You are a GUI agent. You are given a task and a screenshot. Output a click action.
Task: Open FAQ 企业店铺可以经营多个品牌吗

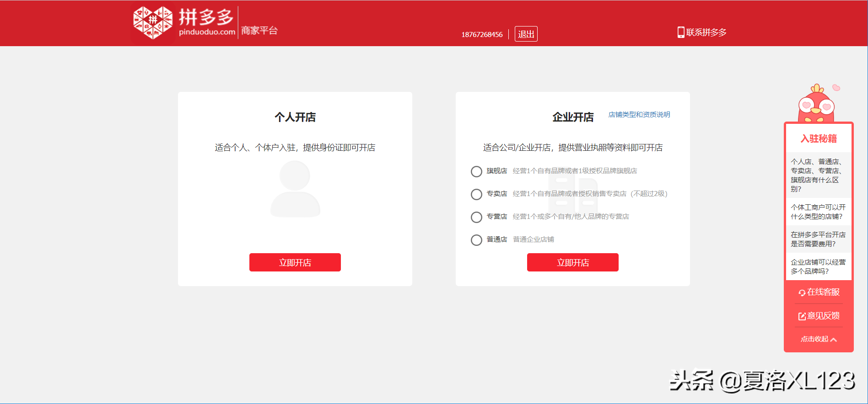click(x=819, y=266)
